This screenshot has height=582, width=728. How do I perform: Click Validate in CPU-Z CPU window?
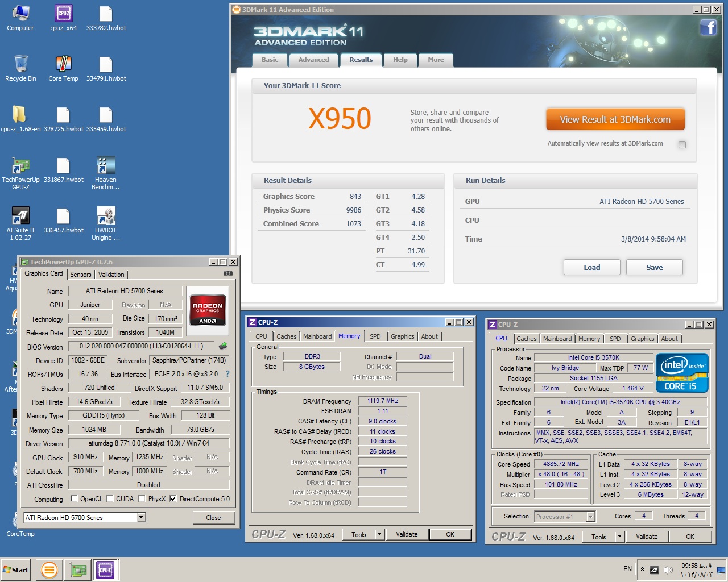tap(647, 537)
